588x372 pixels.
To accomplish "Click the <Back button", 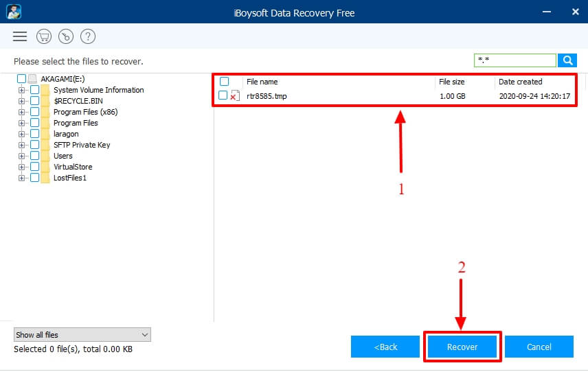I will pos(385,347).
